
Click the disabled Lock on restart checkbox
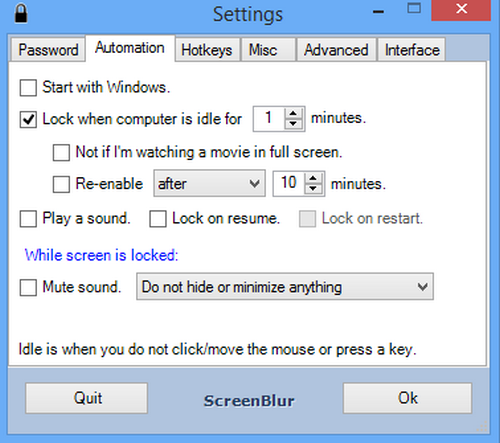point(307,219)
